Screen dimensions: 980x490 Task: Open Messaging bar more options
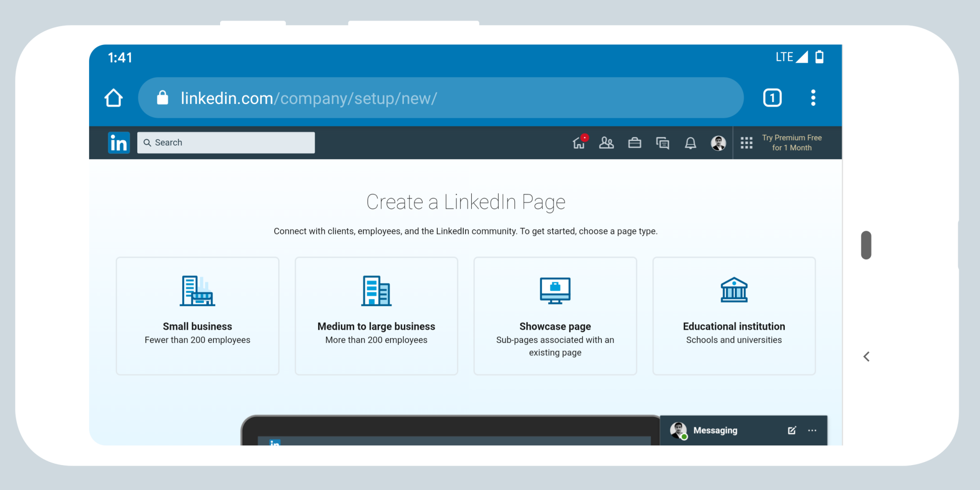click(812, 430)
